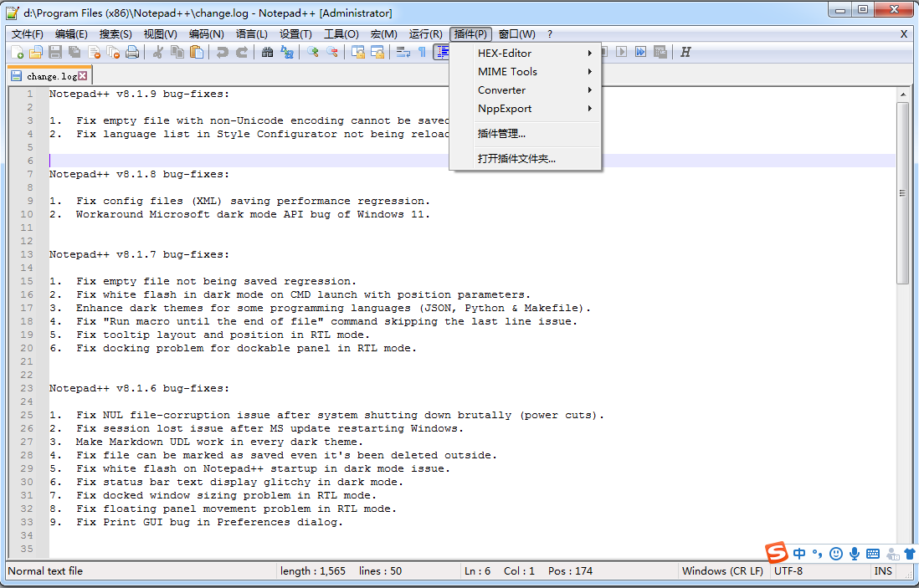Click the Close All documents icon
919x588 pixels.
point(113,53)
